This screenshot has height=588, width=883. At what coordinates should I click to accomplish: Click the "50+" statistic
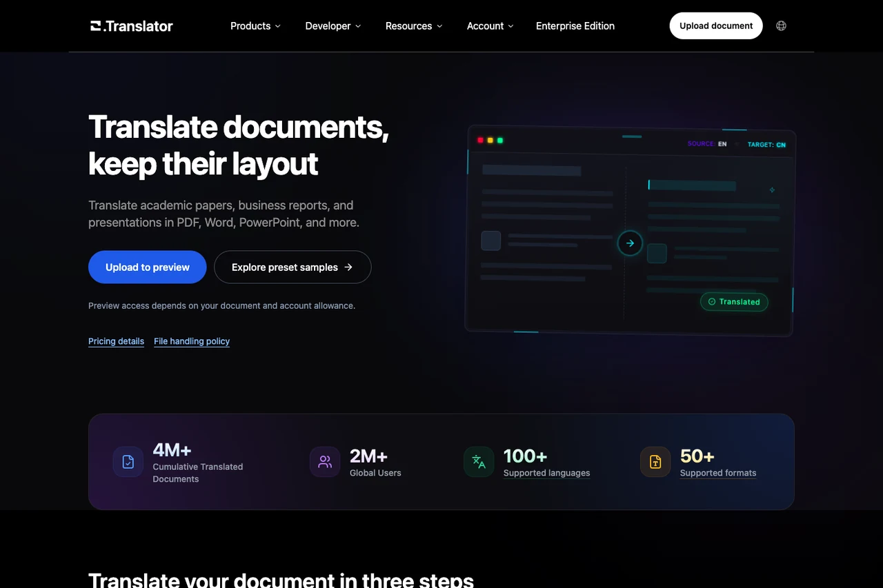[x=697, y=456]
